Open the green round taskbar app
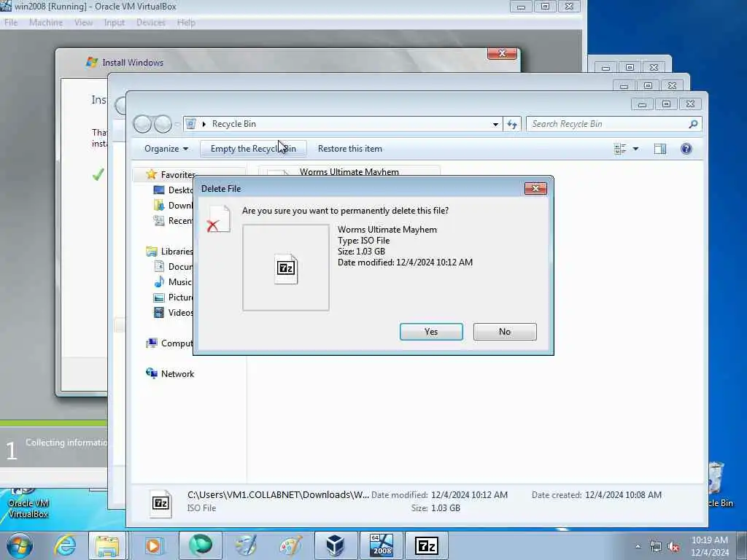This screenshot has height=560, width=747. click(x=200, y=545)
